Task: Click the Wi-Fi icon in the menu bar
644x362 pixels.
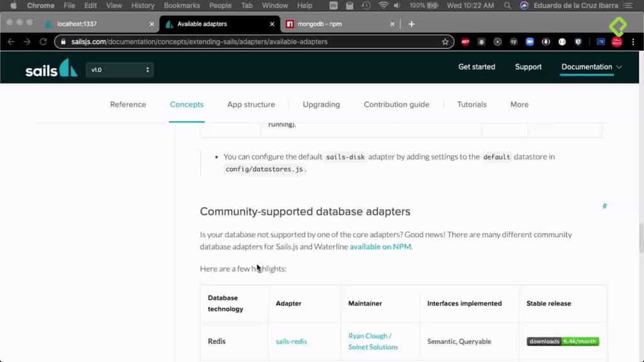Action: coord(382,6)
